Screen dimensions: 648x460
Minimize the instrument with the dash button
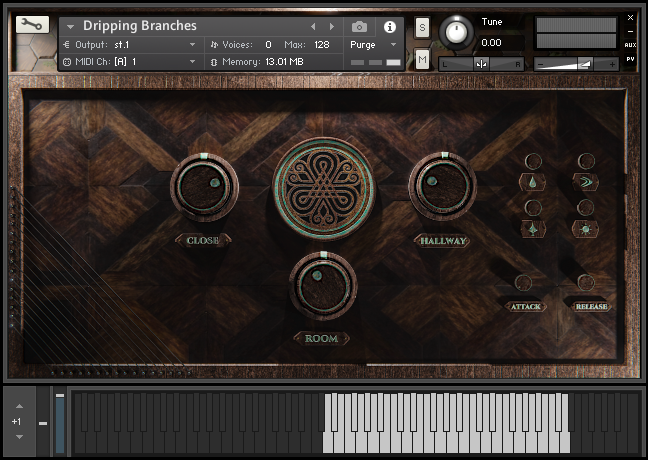630,31
